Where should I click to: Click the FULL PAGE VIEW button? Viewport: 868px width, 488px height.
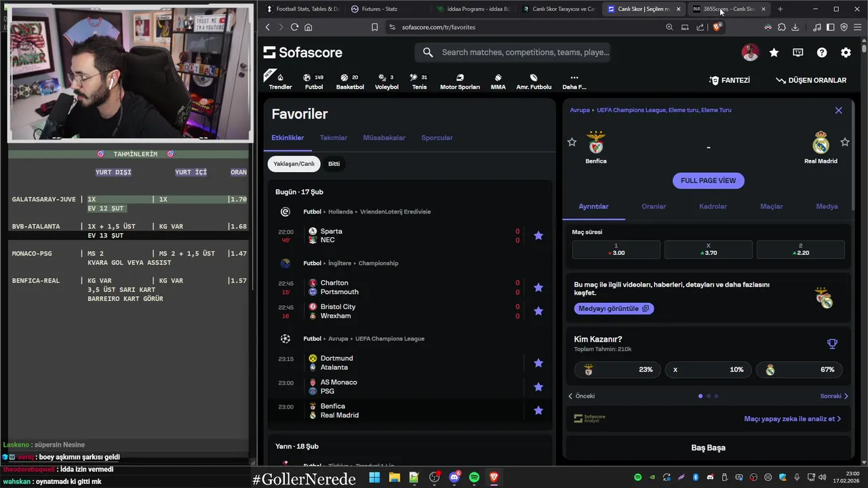[x=708, y=180]
